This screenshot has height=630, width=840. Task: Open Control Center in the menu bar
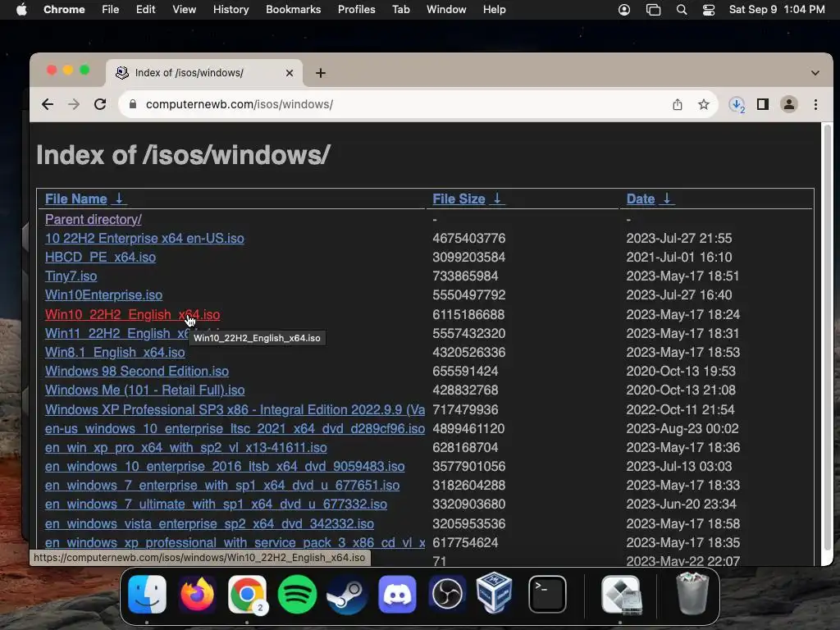pos(708,9)
